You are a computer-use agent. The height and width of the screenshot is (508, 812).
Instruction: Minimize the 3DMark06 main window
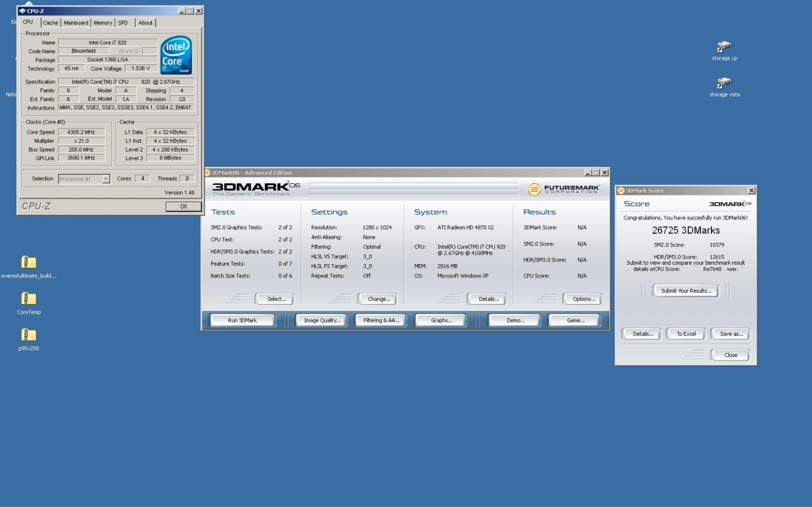pyautogui.click(x=588, y=173)
